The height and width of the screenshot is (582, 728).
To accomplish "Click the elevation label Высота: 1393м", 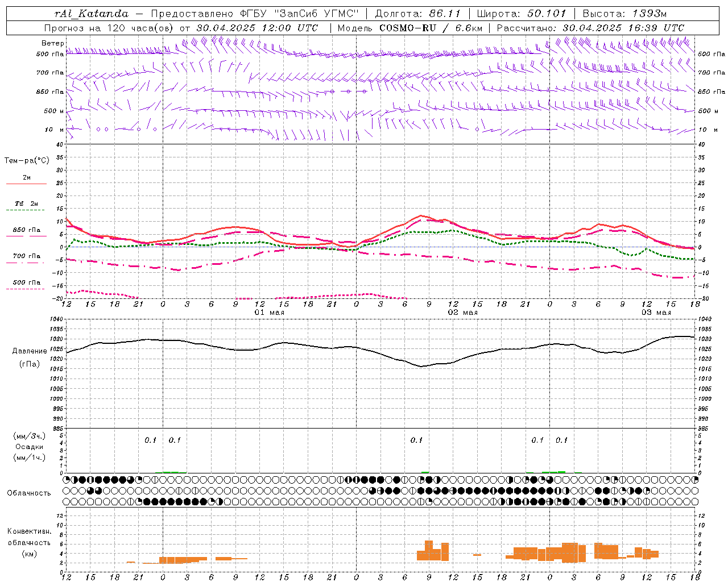I will coord(624,14).
